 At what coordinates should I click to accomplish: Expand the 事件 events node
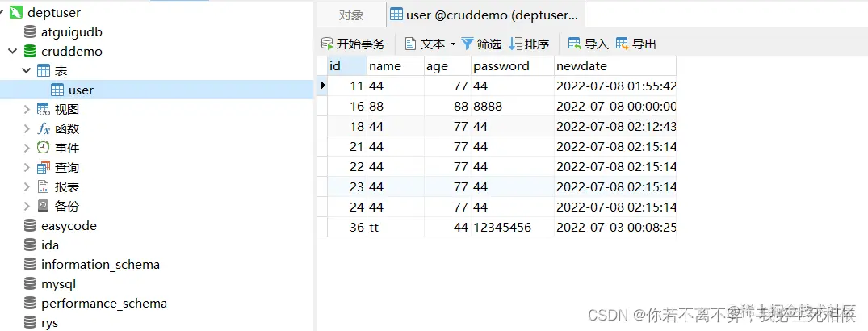coord(27,148)
